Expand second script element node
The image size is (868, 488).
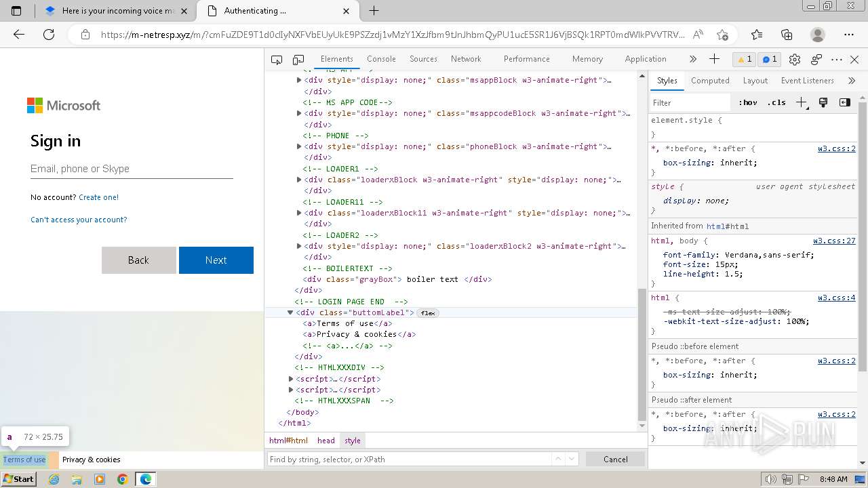tap(291, 390)
